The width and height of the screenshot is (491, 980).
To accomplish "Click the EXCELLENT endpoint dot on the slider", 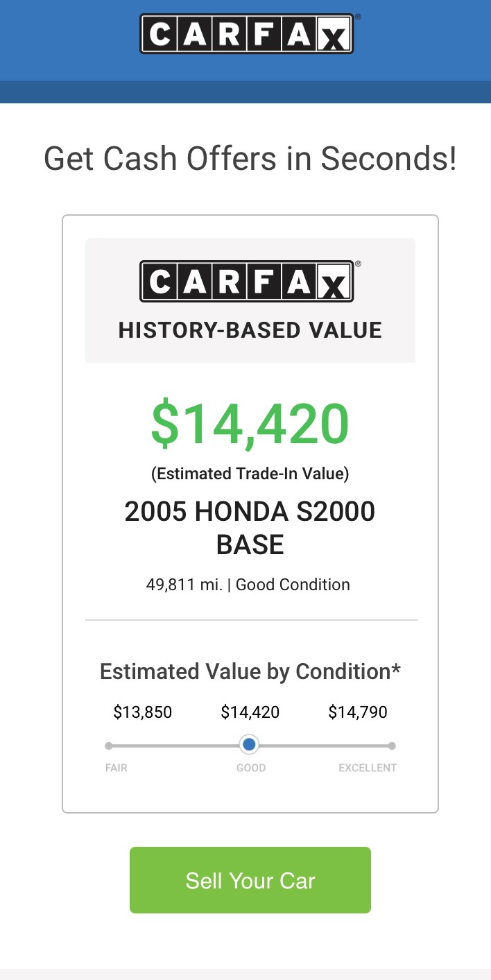I will pyautogui.click(x=392, y=744).
